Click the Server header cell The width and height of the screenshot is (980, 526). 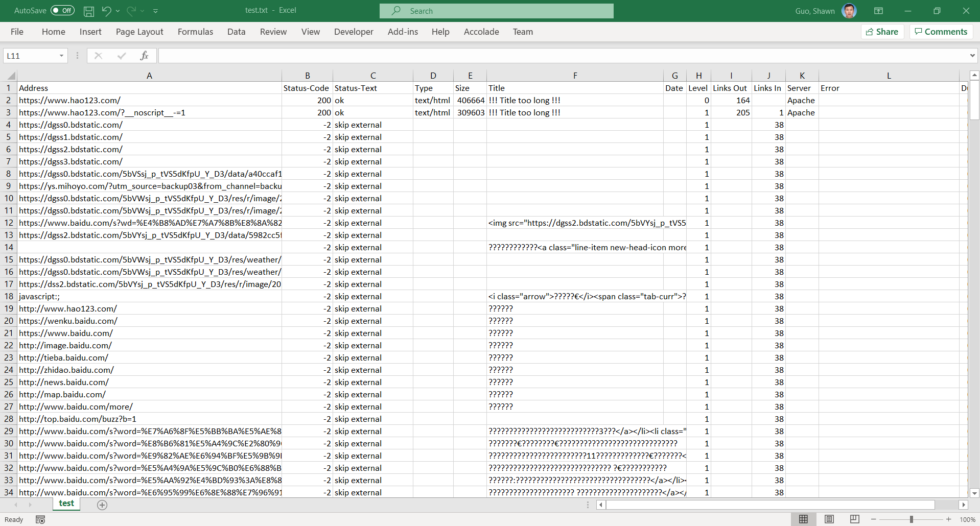coord(802,88)
